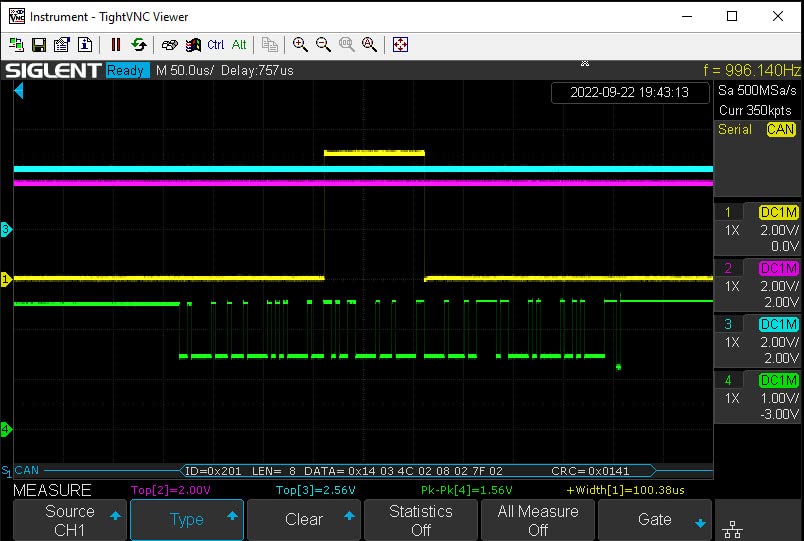Click the channel 1 yellow ground marker
The height and width of the screenshot is (541, 804).
pos(6,279)
